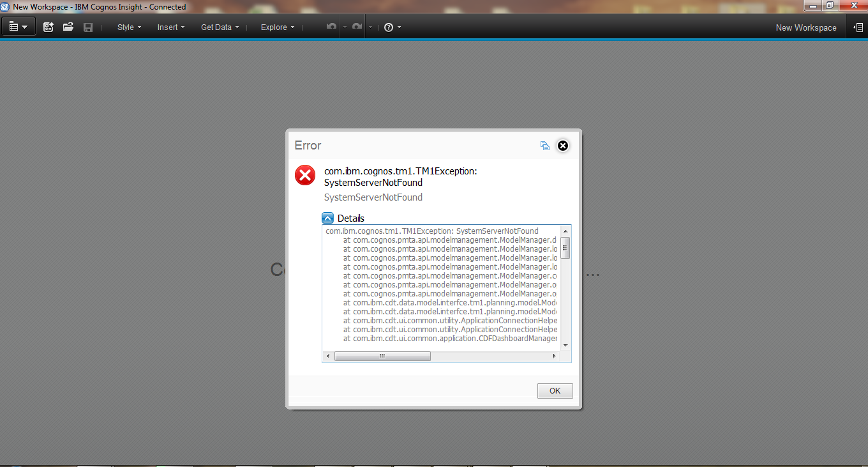The height and width of the screenshot is (467, 868).
Task: Collapse the Details section chevron
Action: coord(328,218)
